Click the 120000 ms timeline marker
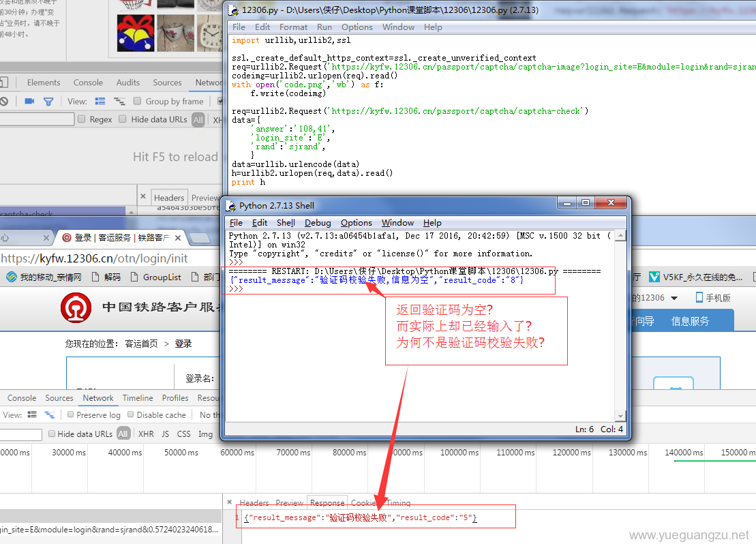This screenshot has height=544, width=756. (x=571, y=453)
